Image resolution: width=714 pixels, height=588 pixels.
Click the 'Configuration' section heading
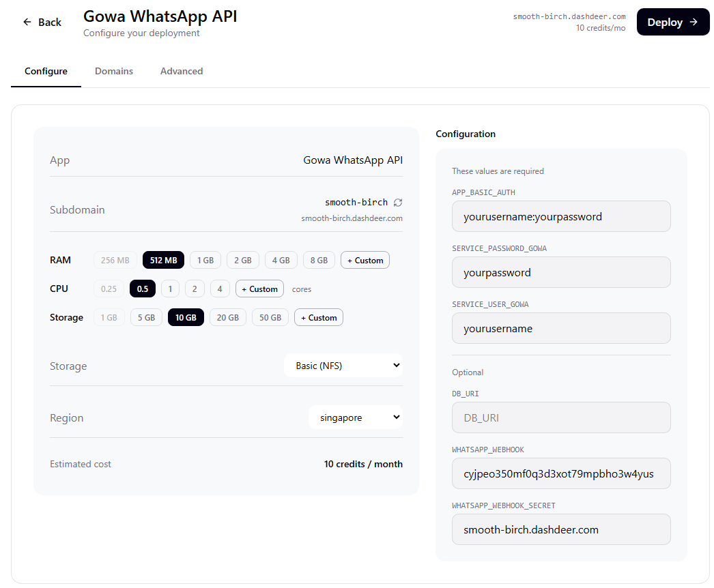point(466,134)
